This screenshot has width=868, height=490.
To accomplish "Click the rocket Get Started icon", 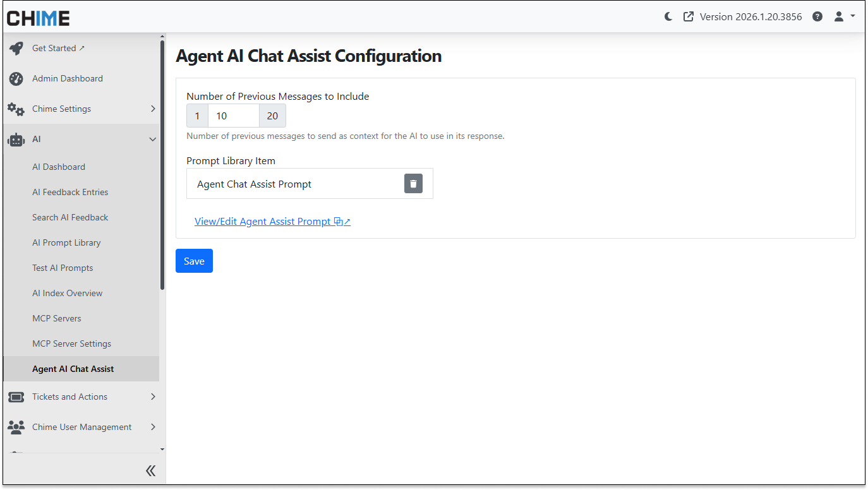I will click(16, 49).
